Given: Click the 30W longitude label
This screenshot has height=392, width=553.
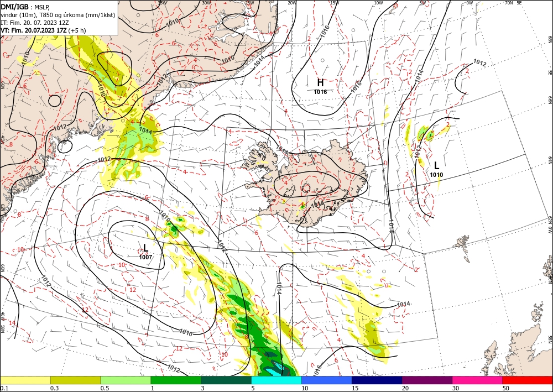Looking at the screenshot, I should click(x=206, y=3).
